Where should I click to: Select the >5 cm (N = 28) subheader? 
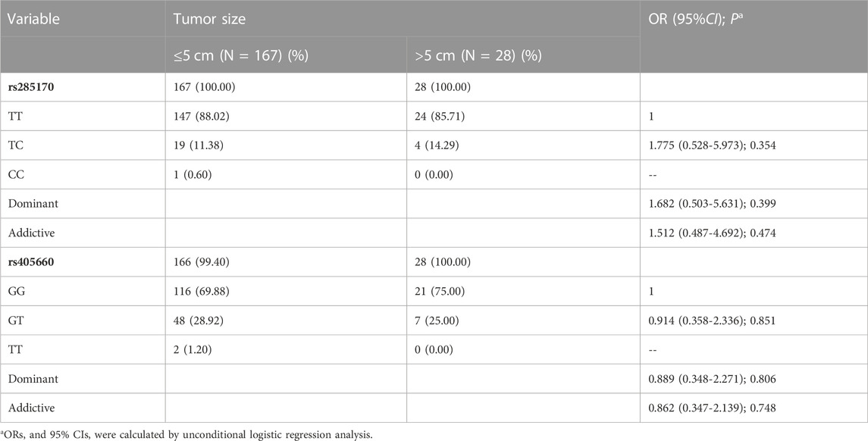tap(478, 55)
